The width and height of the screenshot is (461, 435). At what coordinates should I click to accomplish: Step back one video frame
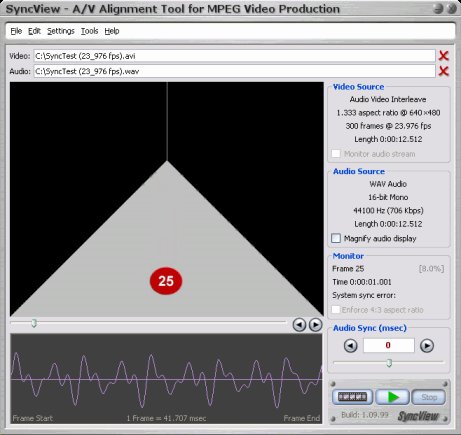(299, 324)
